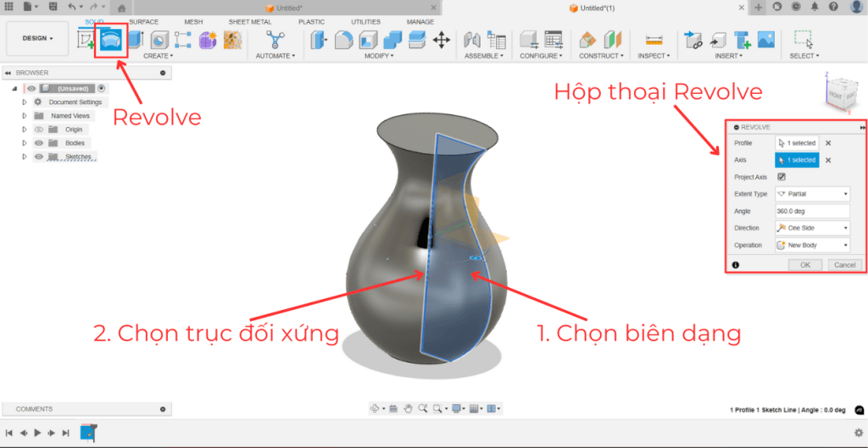The image size is (868, 448).
Task: Open the Extent Type dropdown
Action: 812,194
